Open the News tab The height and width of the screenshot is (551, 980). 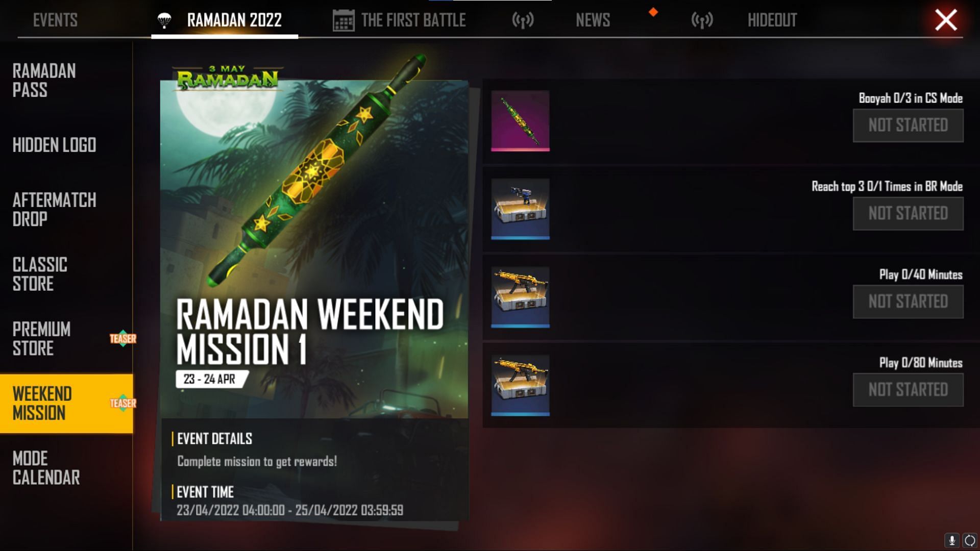point(593,20)
